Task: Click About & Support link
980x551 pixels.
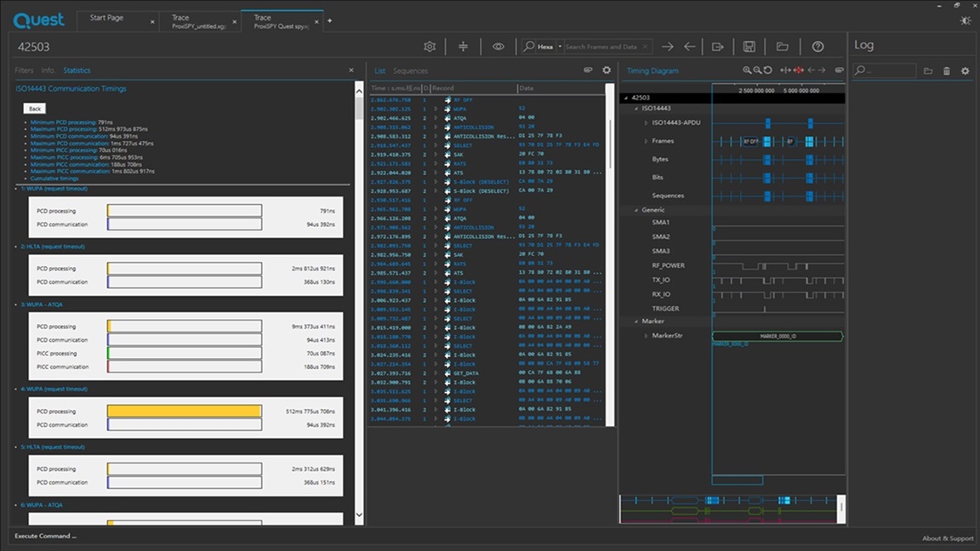Action: point(948,538)
